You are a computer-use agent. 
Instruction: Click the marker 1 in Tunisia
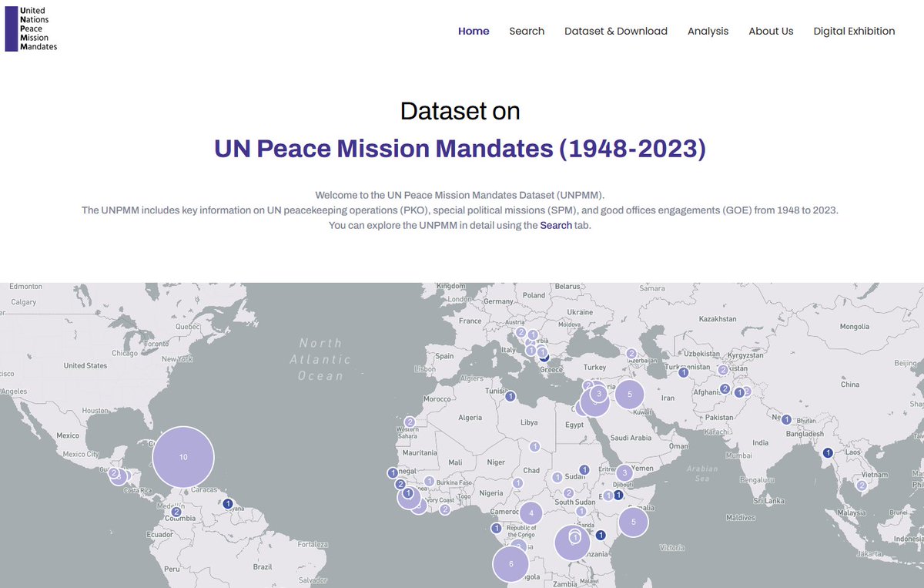pos(510,397)
